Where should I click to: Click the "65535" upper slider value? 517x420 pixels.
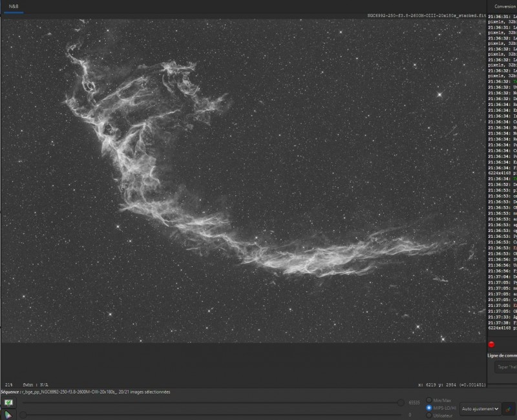click(x=414, y=403)
